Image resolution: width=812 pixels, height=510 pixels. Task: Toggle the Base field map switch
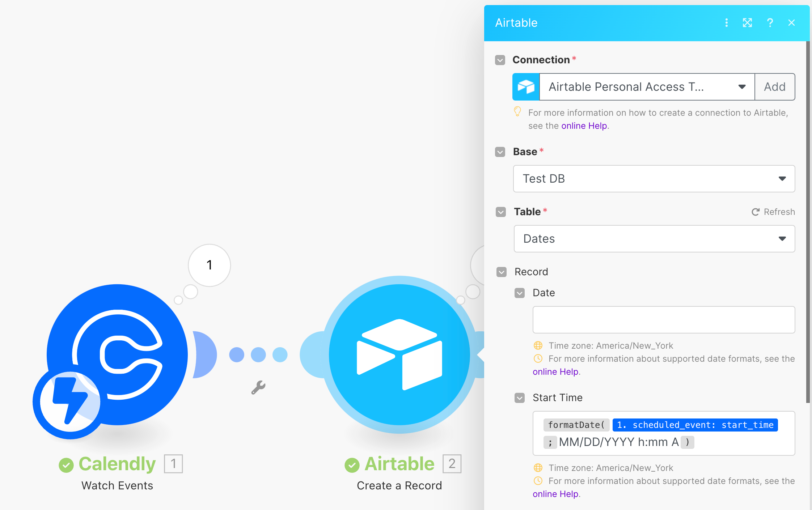(500, 152)
